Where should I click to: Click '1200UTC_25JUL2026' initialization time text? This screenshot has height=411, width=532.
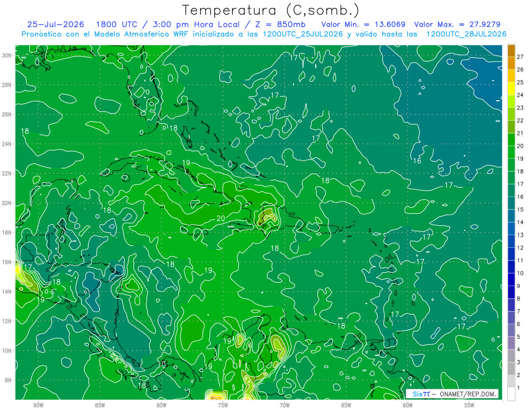303,34
